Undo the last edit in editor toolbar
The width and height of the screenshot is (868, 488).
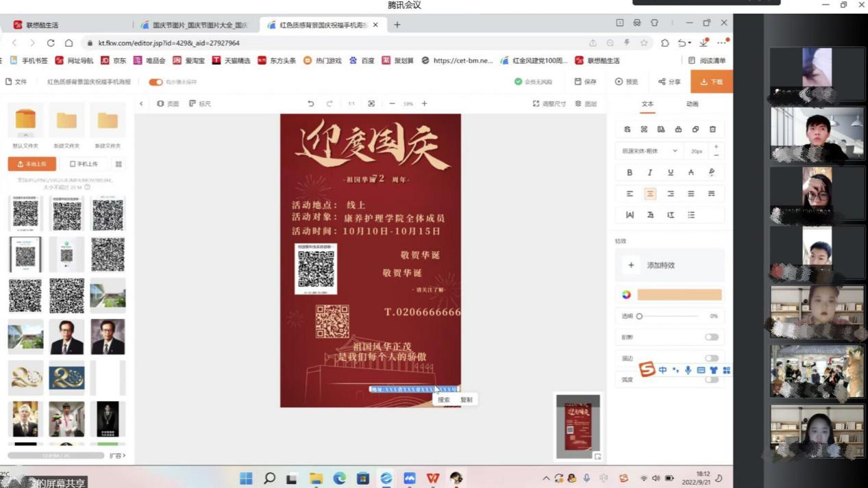(x=311, y=103)
